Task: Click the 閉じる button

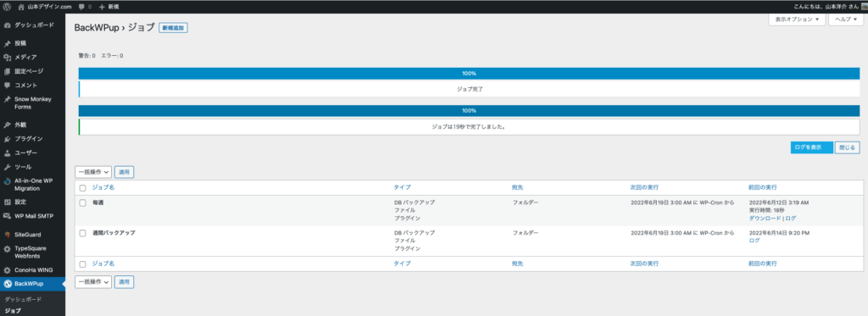Action: [847, 147]
